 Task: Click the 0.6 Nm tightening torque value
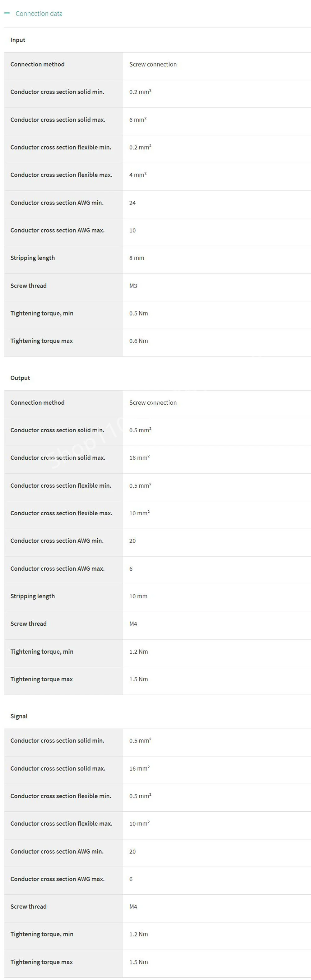point(139,341)
